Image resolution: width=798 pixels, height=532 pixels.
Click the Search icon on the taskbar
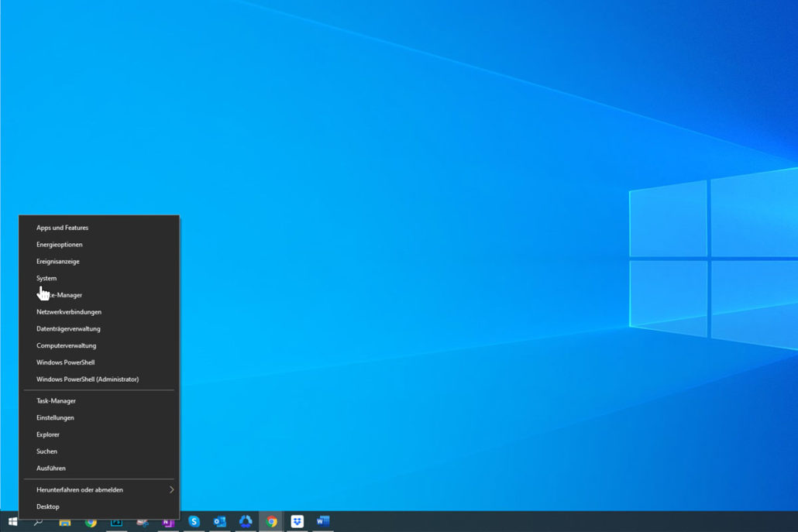click(39, 522)
